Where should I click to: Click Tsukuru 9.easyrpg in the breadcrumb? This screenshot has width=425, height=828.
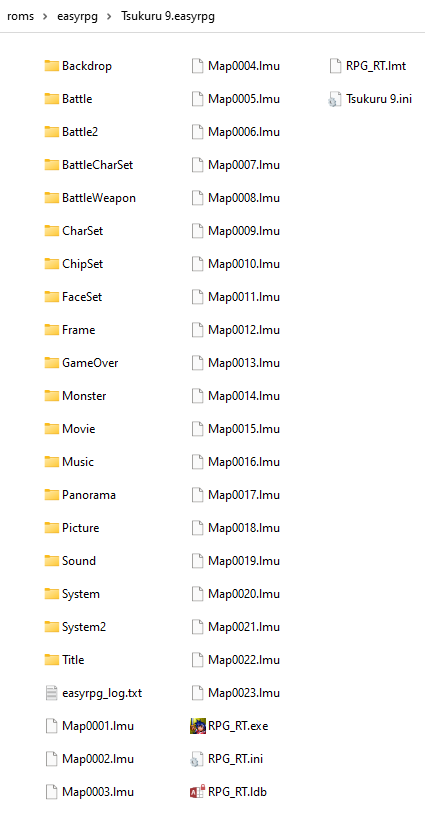tap(168, 16)
